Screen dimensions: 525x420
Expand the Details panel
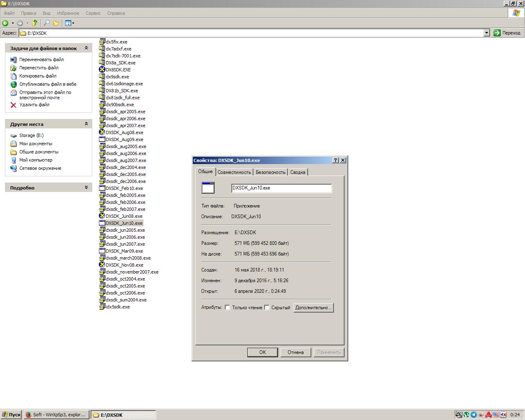click(x=86, y=187)
